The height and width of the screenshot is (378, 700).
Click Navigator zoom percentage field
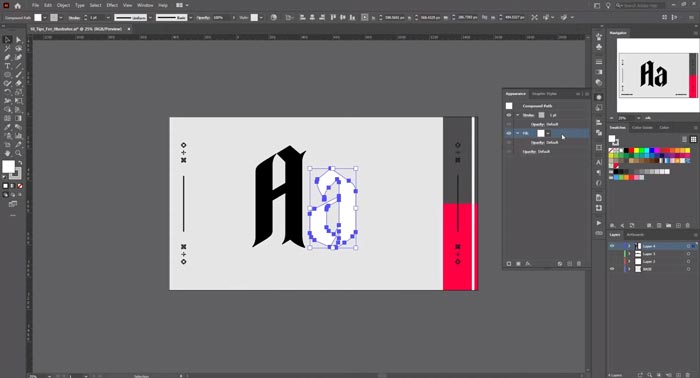(625, 118)
